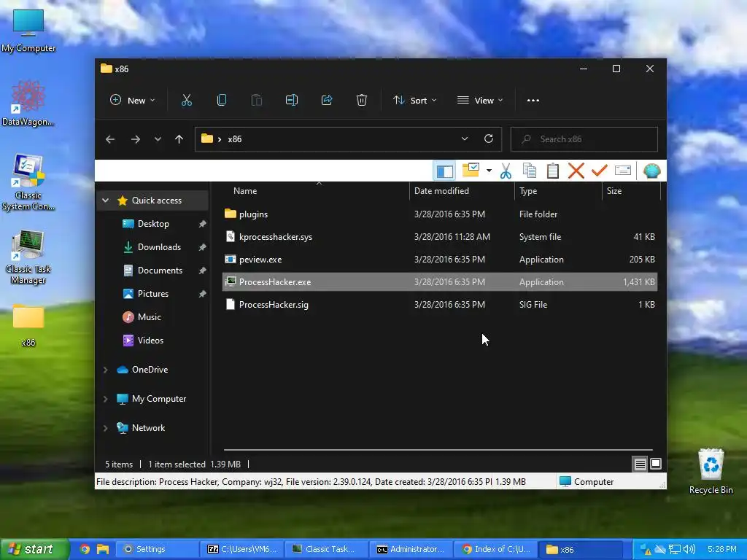Click the volume icon in system tray
The width and height of the screenshot is (747, 560).
click(x=689, y=550)
